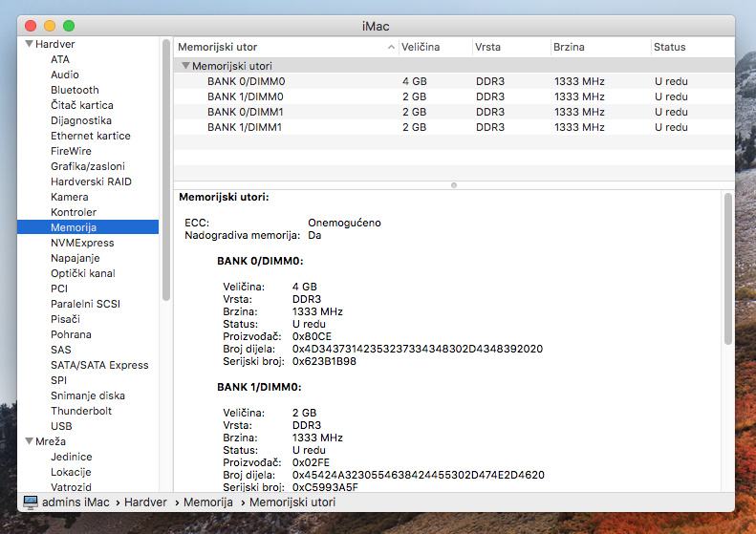Click the BANK 1/DIMM0: details heading
756x534 pixels.
259,387
